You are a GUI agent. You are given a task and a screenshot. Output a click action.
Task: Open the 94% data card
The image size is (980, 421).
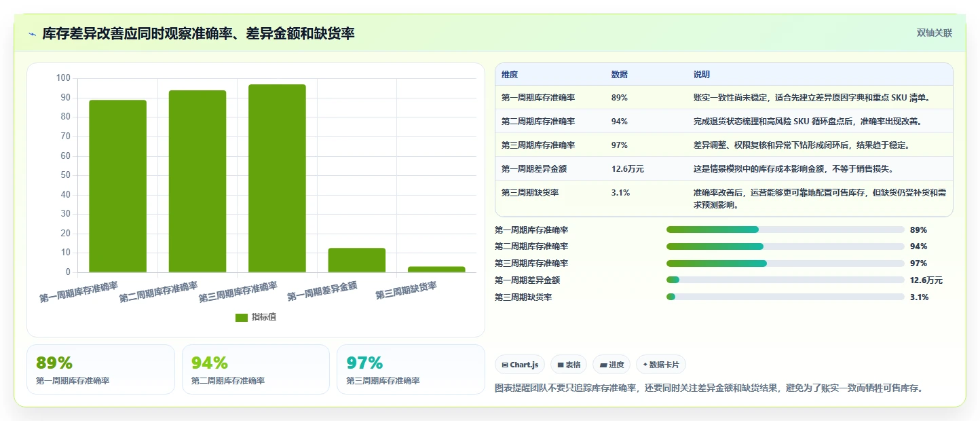(x=256, y=369)
